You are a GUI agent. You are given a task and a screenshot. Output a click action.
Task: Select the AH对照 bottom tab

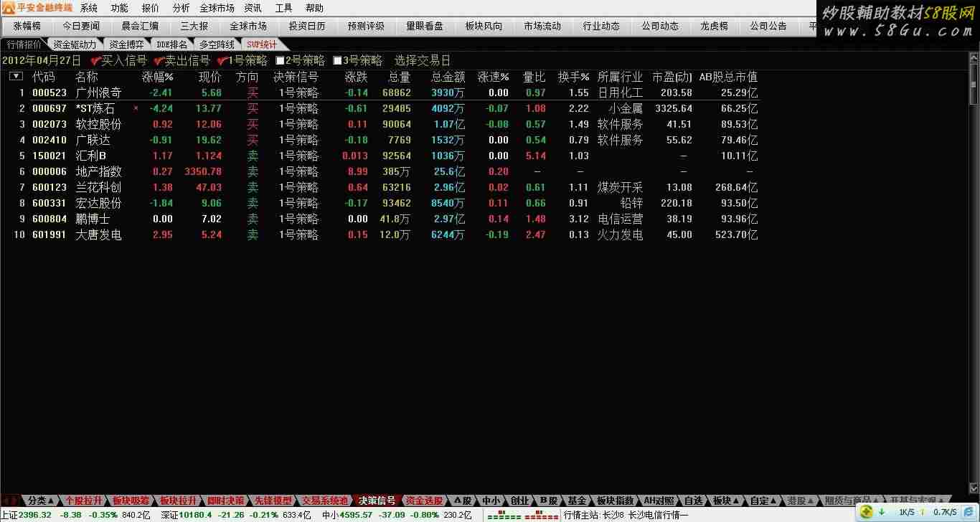pyautogui.click(x=659, y=500)
